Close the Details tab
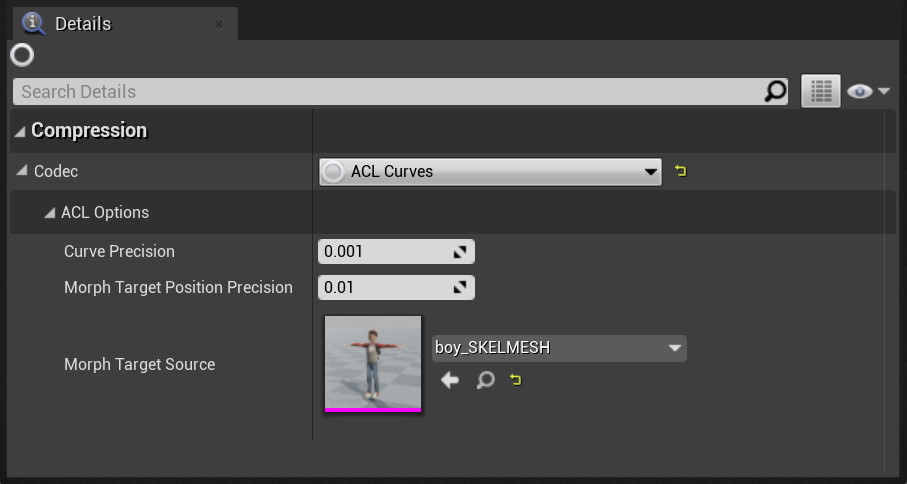The height and width of the screenshot is (484, 907). pos(219,24)
